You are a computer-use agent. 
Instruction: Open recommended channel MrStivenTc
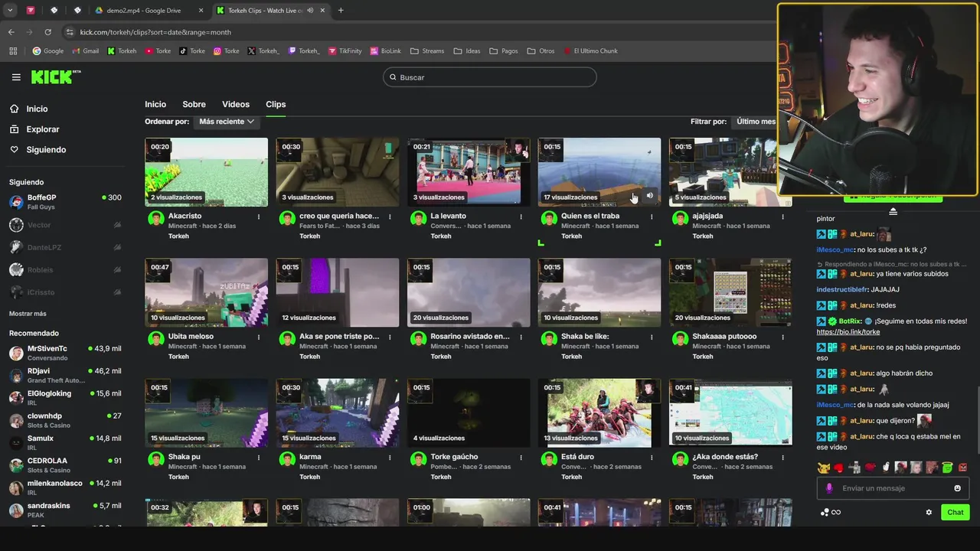click(65, 353)
